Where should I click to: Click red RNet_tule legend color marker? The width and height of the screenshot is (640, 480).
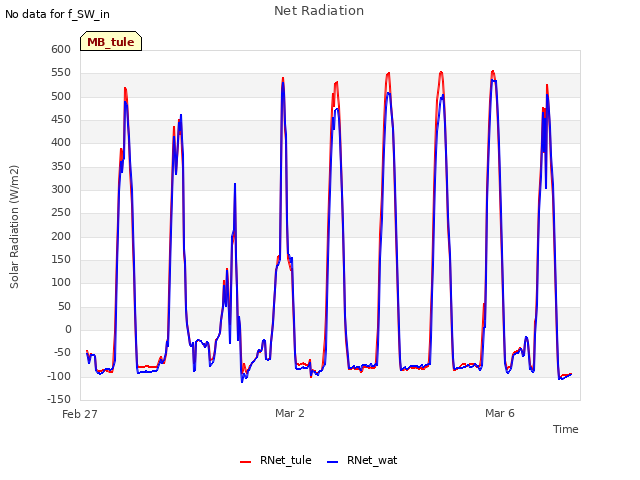(245, 462)
